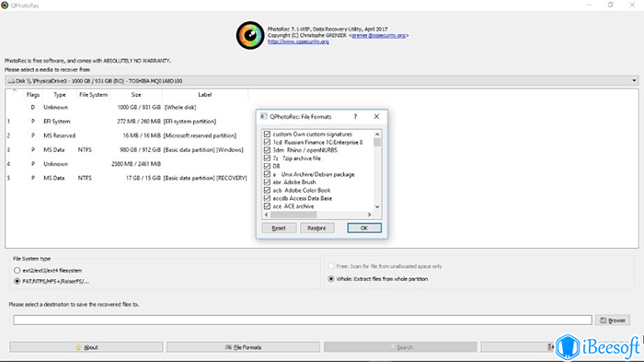Uncheck the ace ACE archive format
Viewport: 644px width, 362px height.
[267, 206]
